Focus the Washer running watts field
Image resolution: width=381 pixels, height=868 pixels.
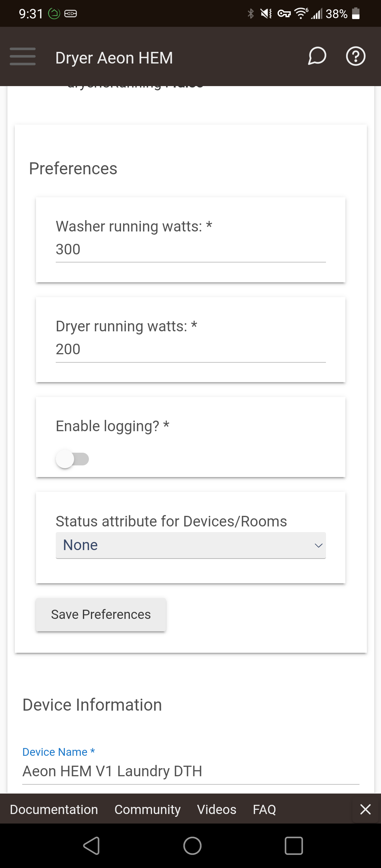(190, 249)
